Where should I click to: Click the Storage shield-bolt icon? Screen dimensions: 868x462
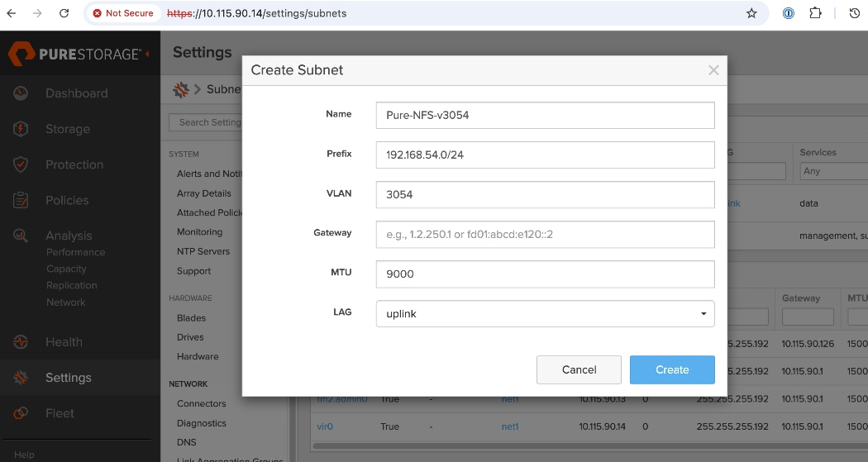[21, 129]
